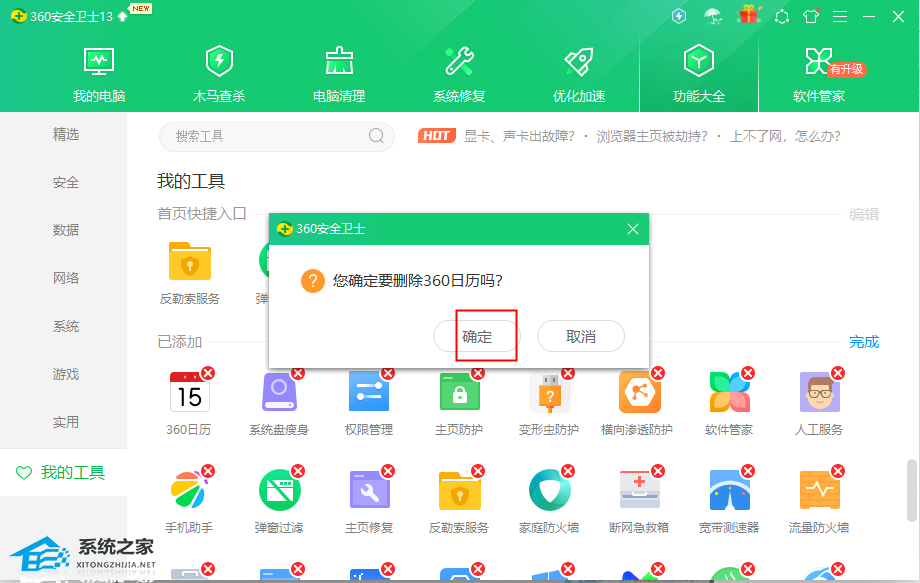Open the 优化加速 rocket section
Image resolution: width=920 pixels, height=583 pixels.
[579, 75]
